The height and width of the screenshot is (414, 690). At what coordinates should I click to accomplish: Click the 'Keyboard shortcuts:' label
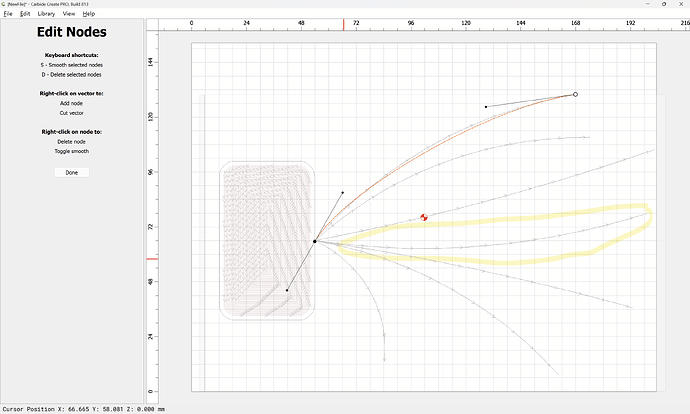(72, 55)
